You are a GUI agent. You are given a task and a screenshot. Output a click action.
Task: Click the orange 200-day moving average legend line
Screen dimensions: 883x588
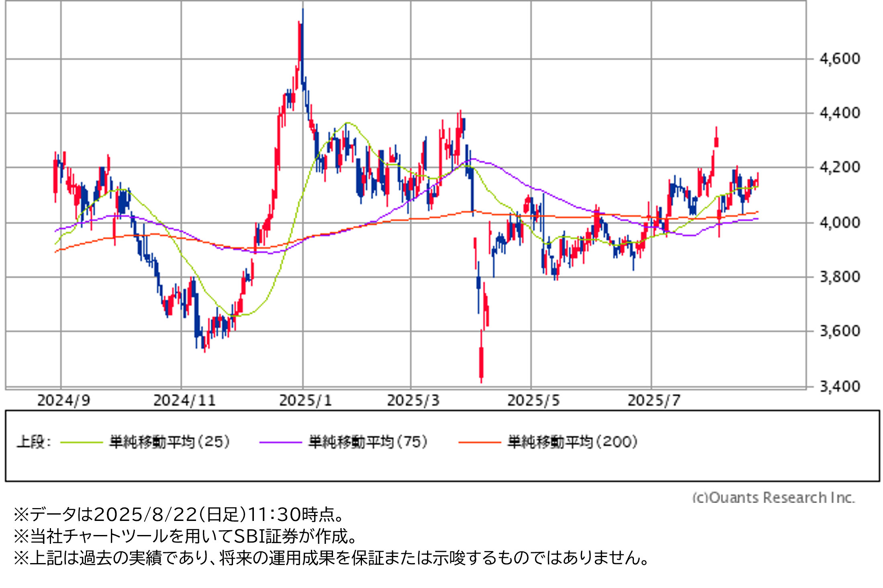tap(479, 442)
